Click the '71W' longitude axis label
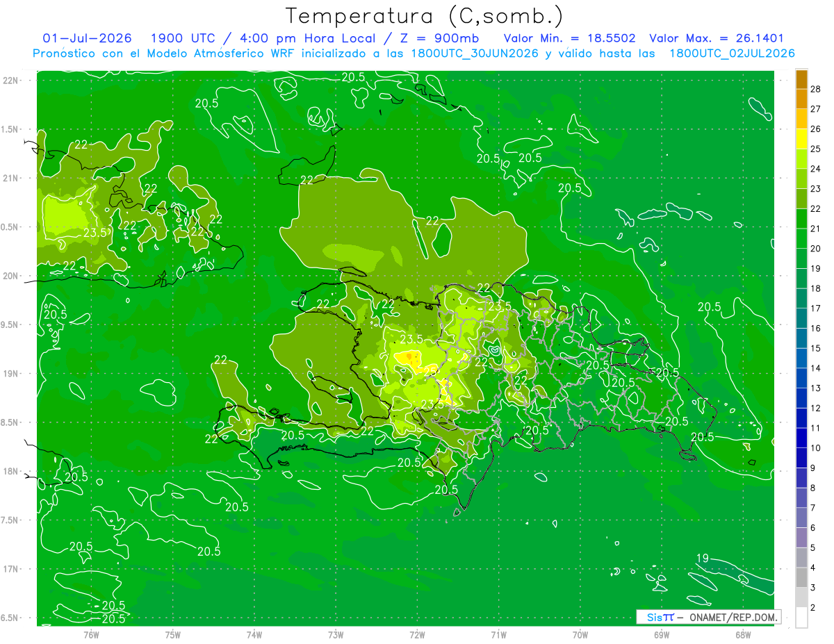The image size is (834, 644). tap(498, 634)
